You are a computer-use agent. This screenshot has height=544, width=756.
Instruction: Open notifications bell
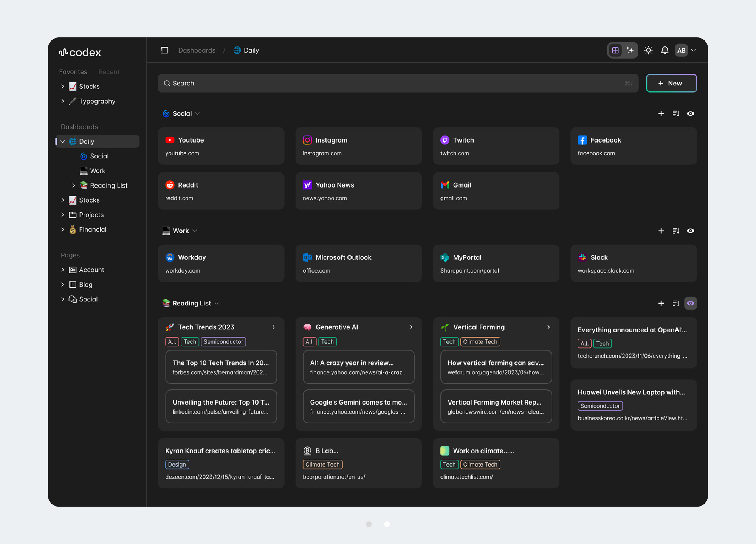(665, 50)
